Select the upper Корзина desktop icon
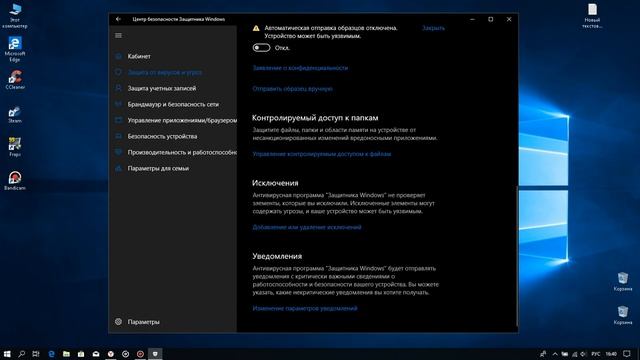640x360 pixels. tap(622, 282)
